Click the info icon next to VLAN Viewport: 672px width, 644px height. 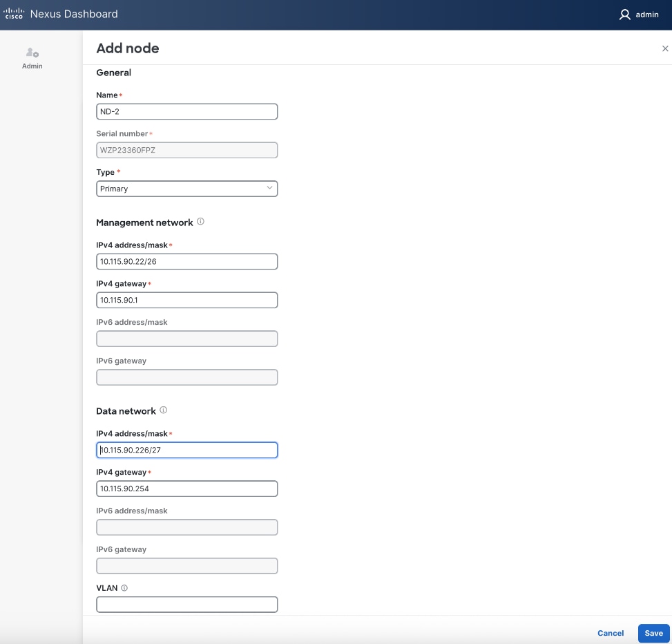coord(126,587)
